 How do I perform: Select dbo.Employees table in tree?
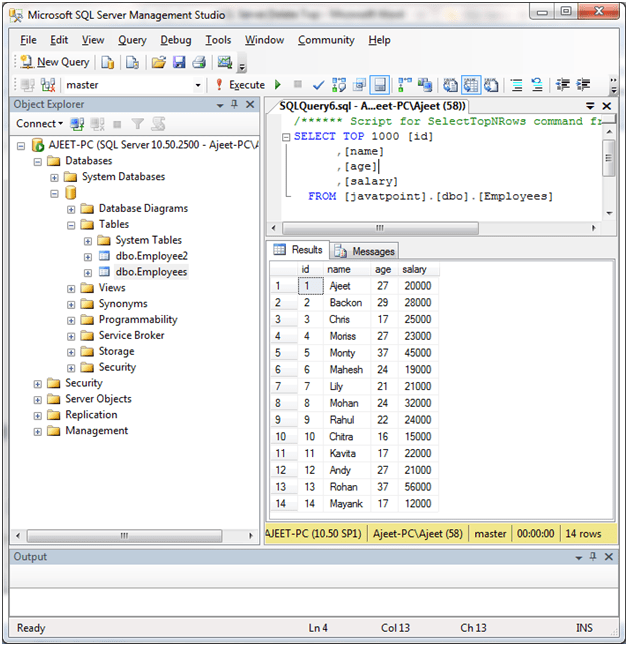(151, 272)
